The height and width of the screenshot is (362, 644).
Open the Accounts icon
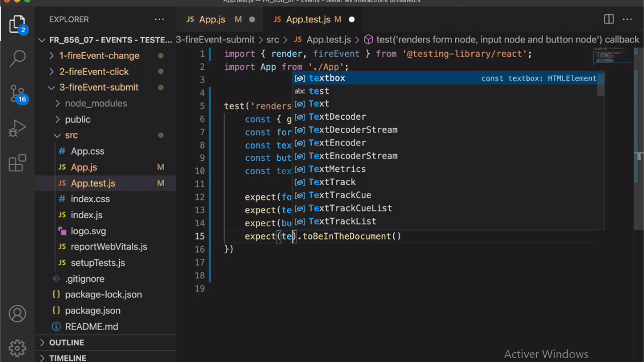(x=17, y=314)
